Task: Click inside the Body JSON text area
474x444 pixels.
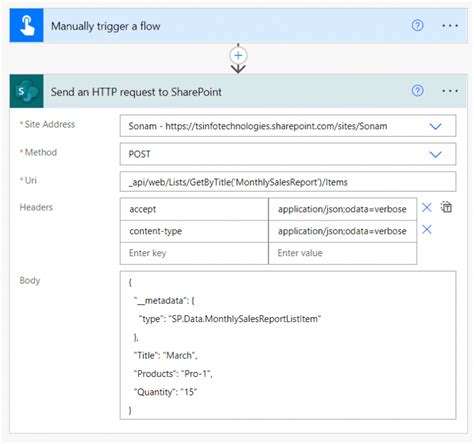Action: (x=288, y=345)
